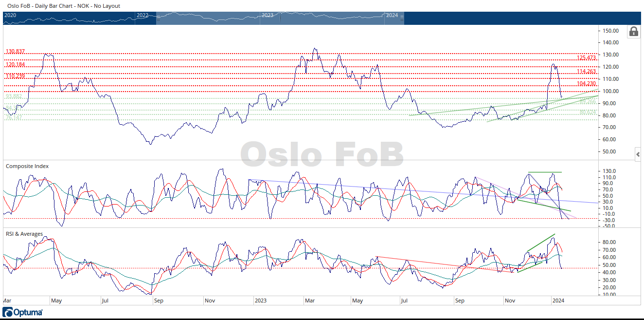Click the Optuma logo

(x=22, y=312)
